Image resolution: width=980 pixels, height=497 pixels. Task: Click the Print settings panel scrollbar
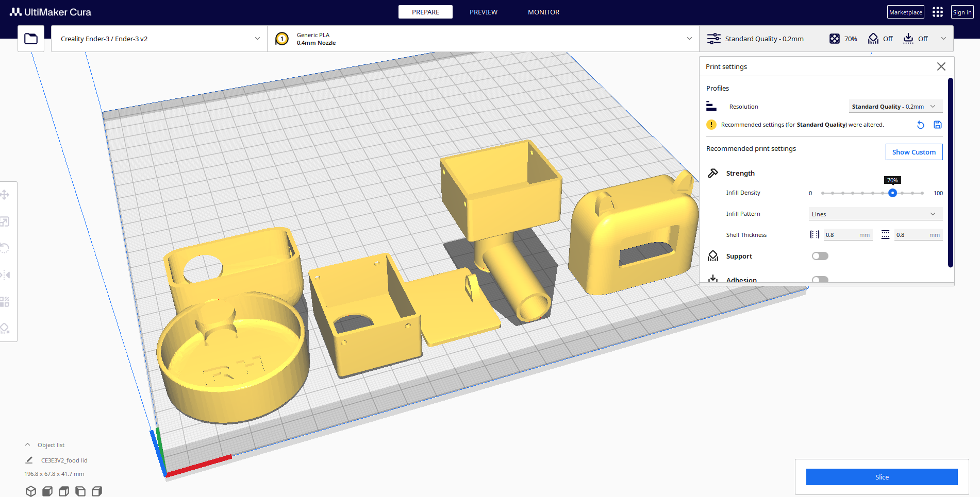tap(951, 173)
